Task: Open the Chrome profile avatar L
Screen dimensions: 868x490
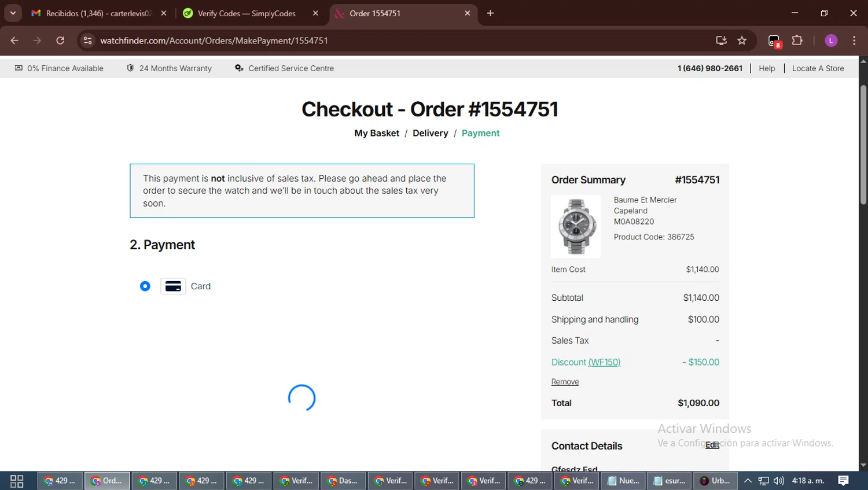Action: pyautogui.click(x=831, y=40)
